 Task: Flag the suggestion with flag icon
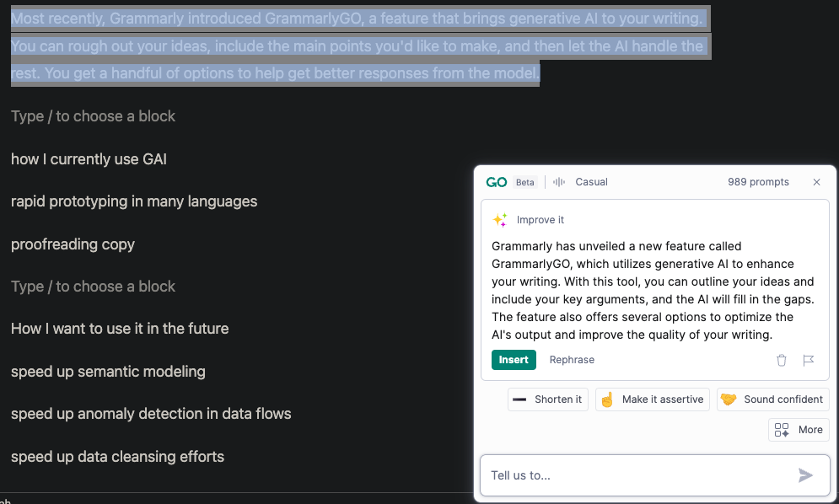point(808,360)
